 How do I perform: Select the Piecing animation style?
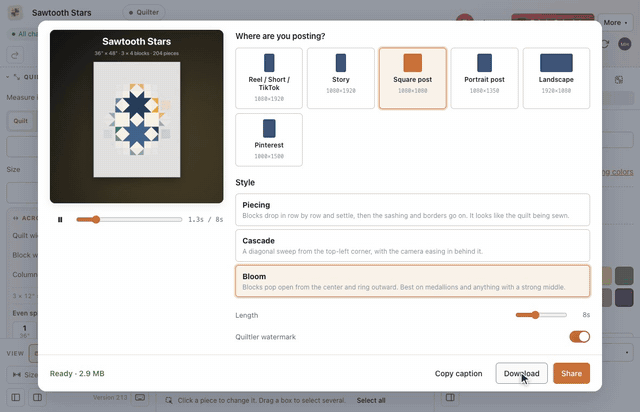(413, 209)
